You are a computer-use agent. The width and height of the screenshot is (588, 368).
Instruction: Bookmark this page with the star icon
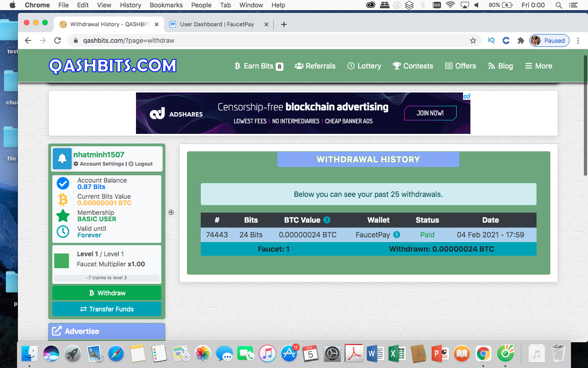coord(473,40)
